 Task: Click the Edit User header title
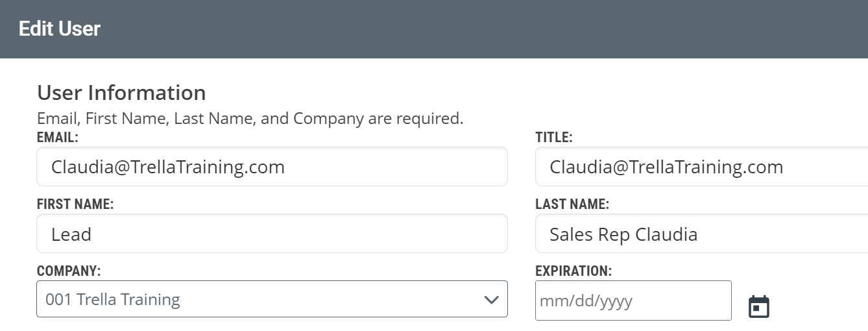pos(60,29)
